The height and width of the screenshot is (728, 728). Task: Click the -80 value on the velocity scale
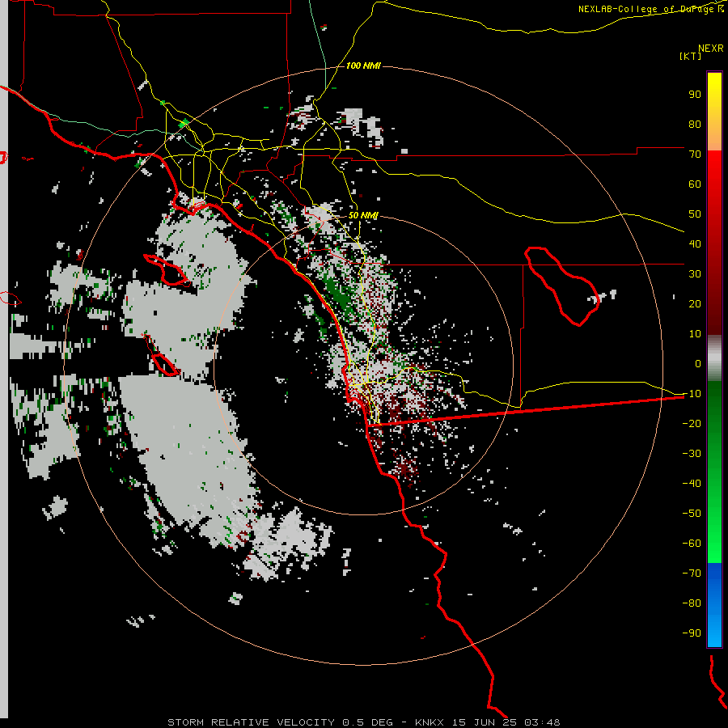click(692, 603)
